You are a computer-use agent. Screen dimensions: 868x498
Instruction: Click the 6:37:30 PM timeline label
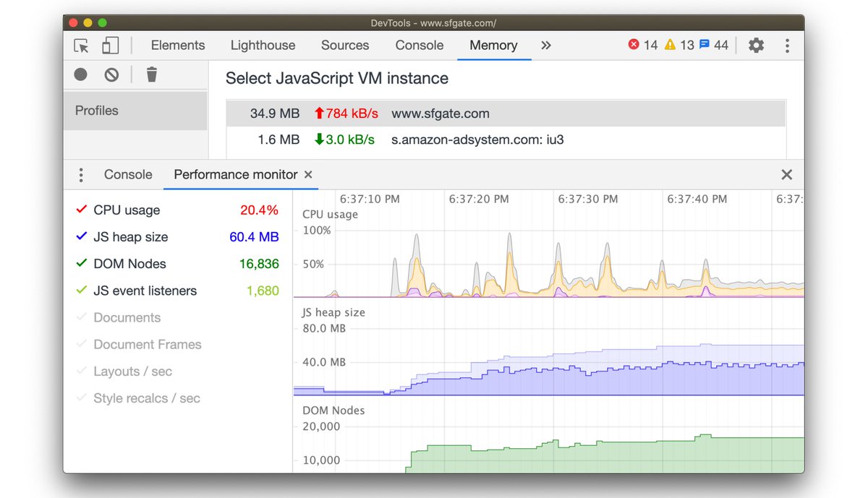point(588,199)
